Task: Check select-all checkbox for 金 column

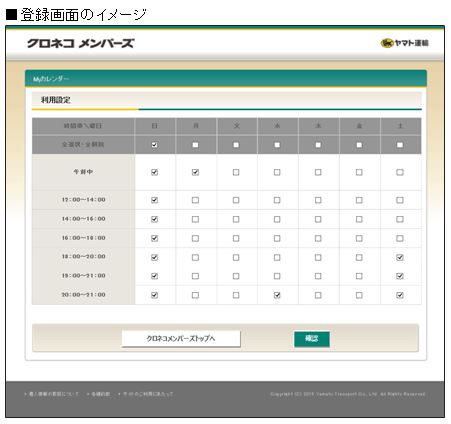Action: tap(359, 145)
